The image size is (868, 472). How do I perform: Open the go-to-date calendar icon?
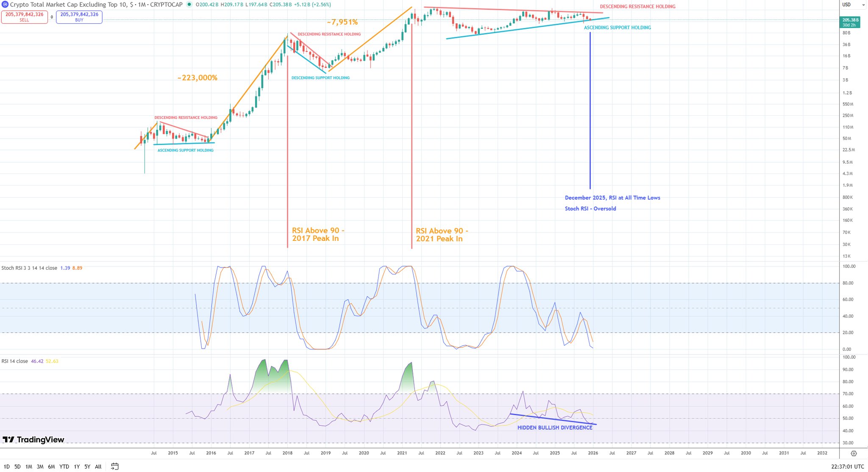114,466
